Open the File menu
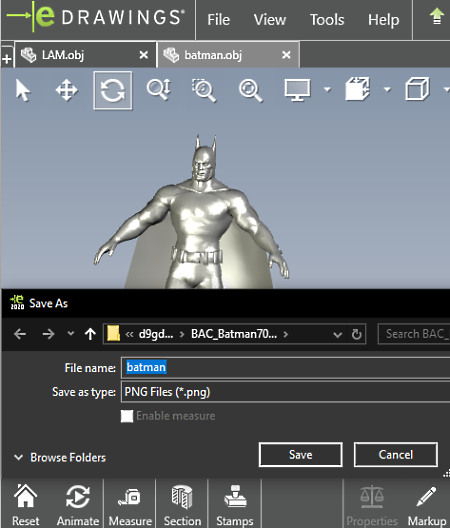This screenshot has height=528, width=450. [x=218, y=20]
